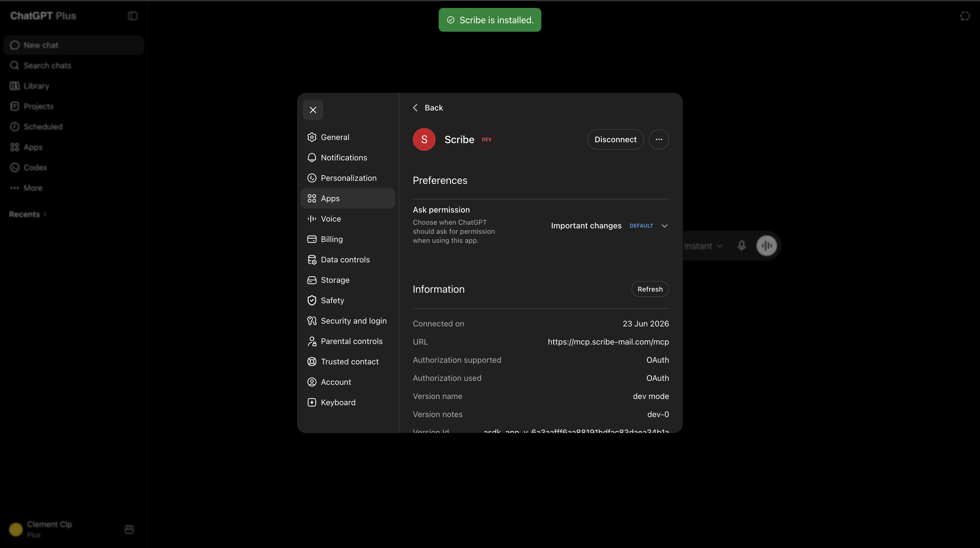Viewport: 980px width, 548px height.
Task: Click the success checkmark in the Scribe toast
Action: click(x=450, y=20)
